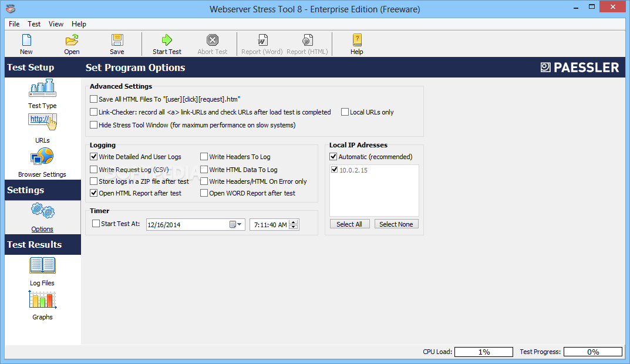Enable Store logs in a ZIP file
630x364 pixels.
pos(93,181)
